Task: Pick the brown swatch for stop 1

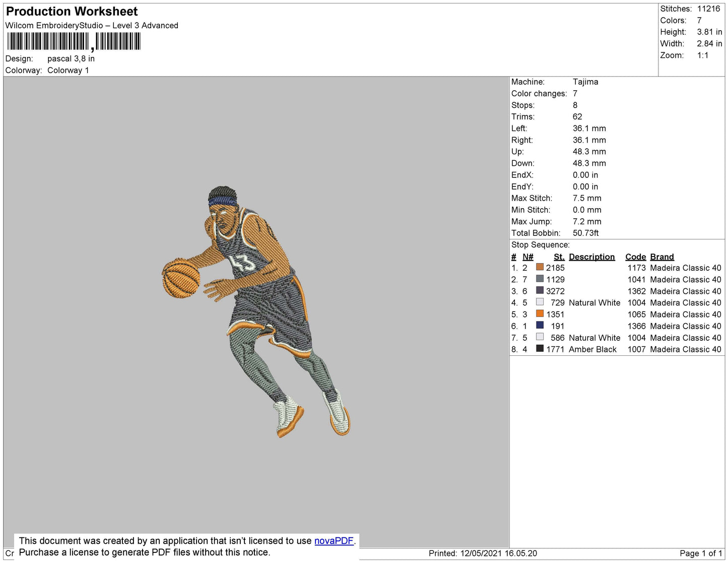Action: (540, 267)
